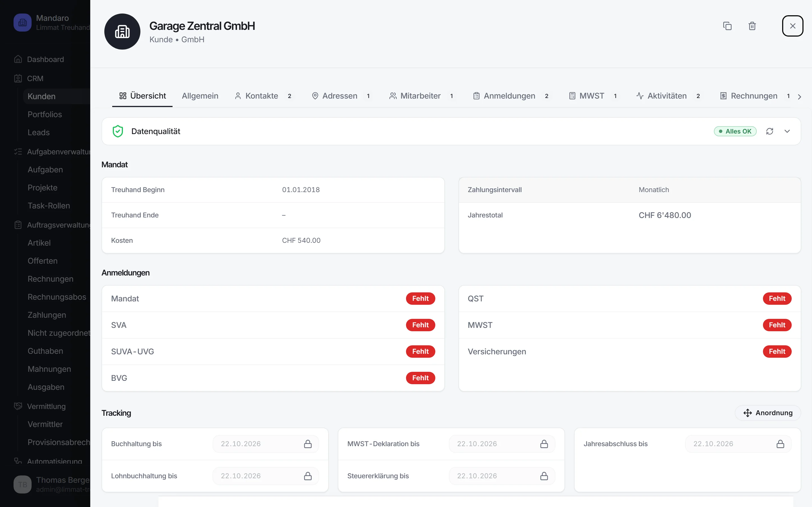This screenshot has height=507, width=812.
Task: Click the Garage Zentral company avatar icon
Action: pos(122,32)
